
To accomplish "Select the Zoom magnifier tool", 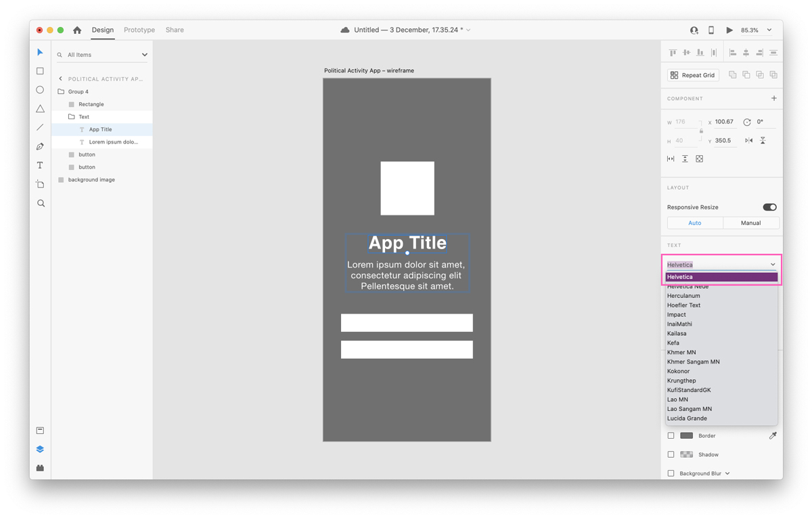I will point(41,203).
